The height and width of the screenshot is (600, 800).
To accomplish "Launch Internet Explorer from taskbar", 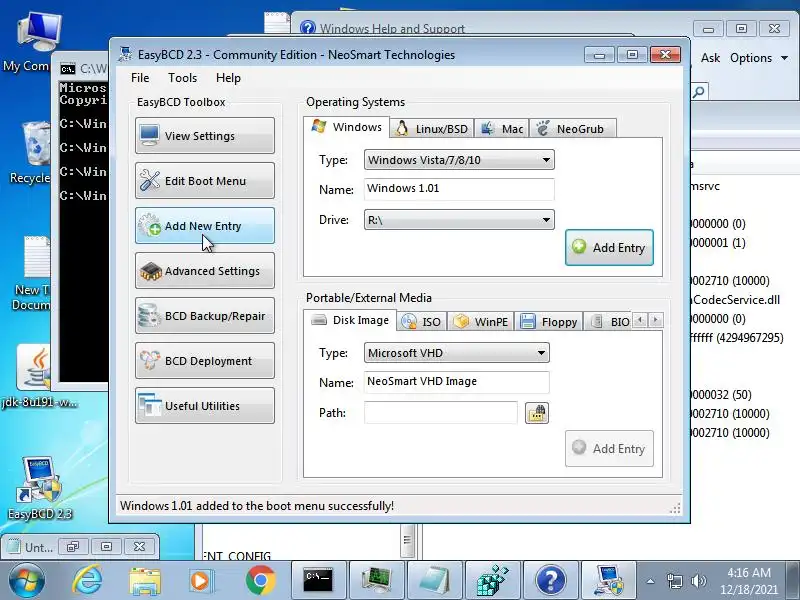I will pyautogui.click(x=87, y=581).
